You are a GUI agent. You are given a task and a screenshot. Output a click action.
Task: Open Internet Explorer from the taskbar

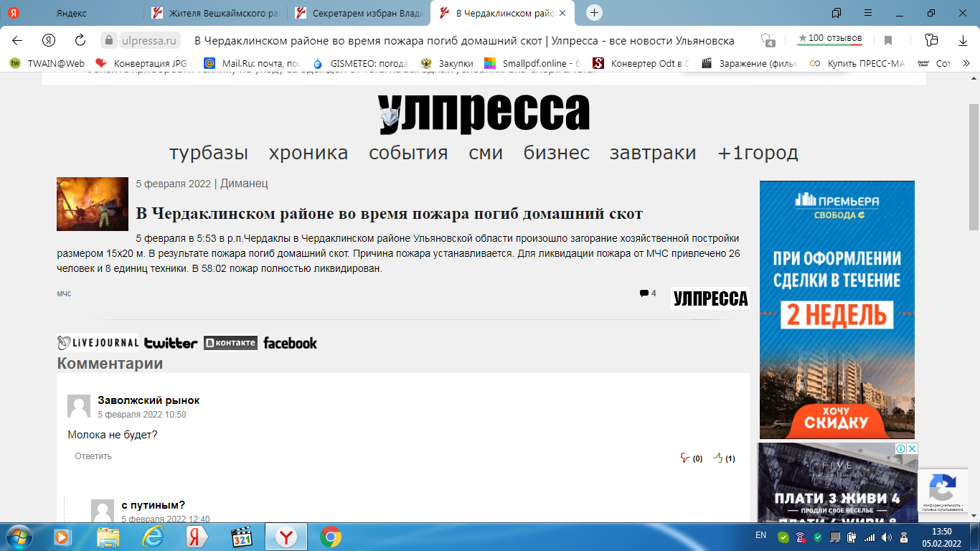coord(153,537)
